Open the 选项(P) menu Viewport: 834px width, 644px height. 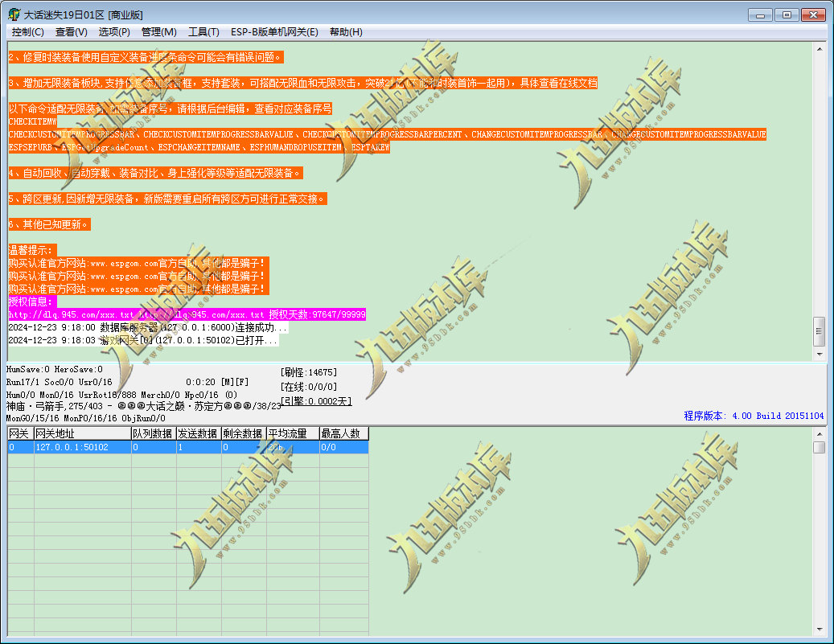(x=114, y=32)
